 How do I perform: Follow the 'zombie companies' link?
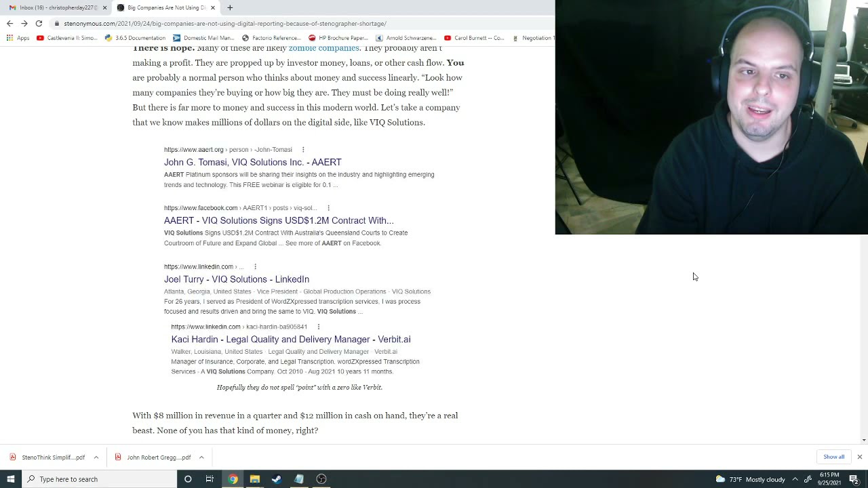coord(323,48)
